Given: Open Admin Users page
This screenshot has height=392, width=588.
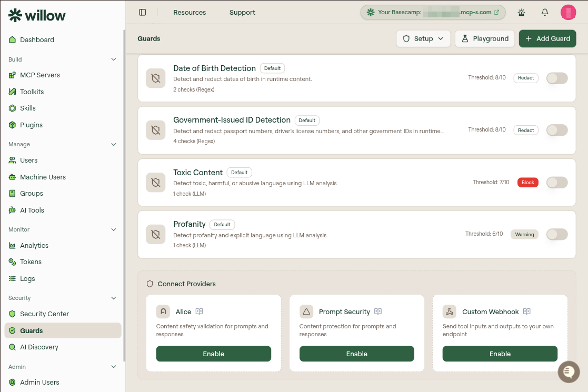Looking at the screenshot, I should [63, 382].
